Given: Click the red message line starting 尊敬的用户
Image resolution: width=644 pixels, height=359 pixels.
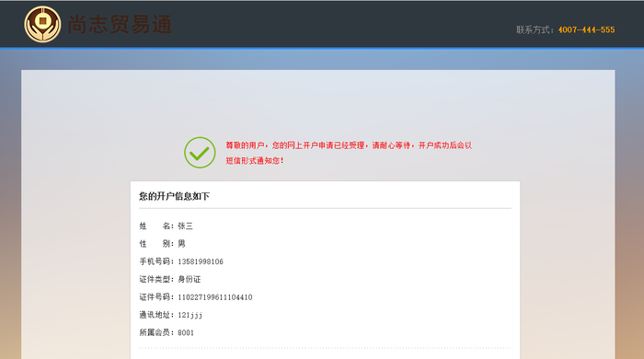Looking at the screenshot, I should click(349, 145).
